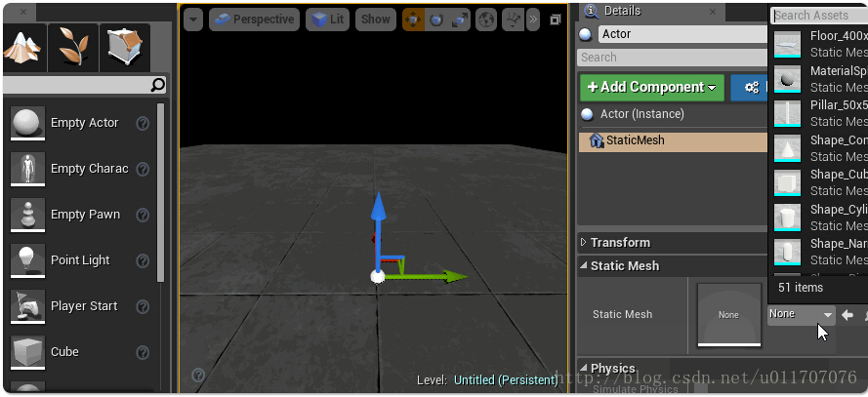Toggle world/local coordinate globe icon
Image resolution: width=868 pixels, height=397 pixels.
point(486,20)
